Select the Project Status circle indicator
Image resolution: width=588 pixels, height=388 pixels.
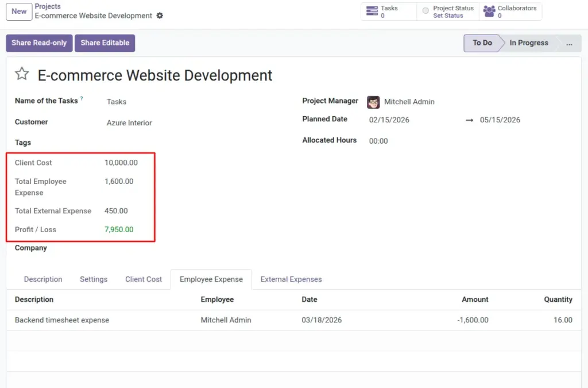click(425, 11)
